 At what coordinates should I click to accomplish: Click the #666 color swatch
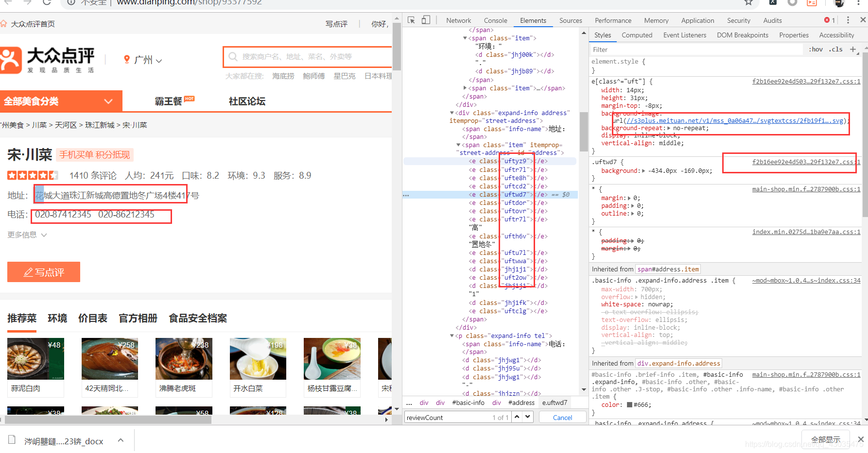630,404
